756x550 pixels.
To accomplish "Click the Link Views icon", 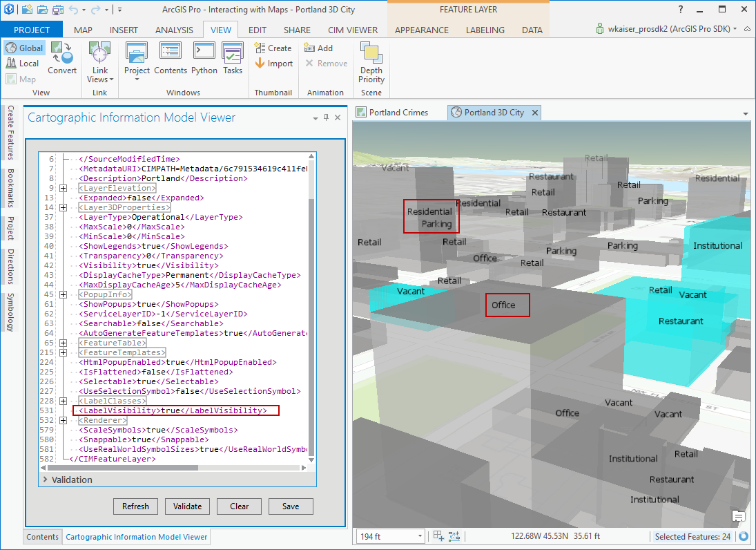I will [x=100, y=53].
